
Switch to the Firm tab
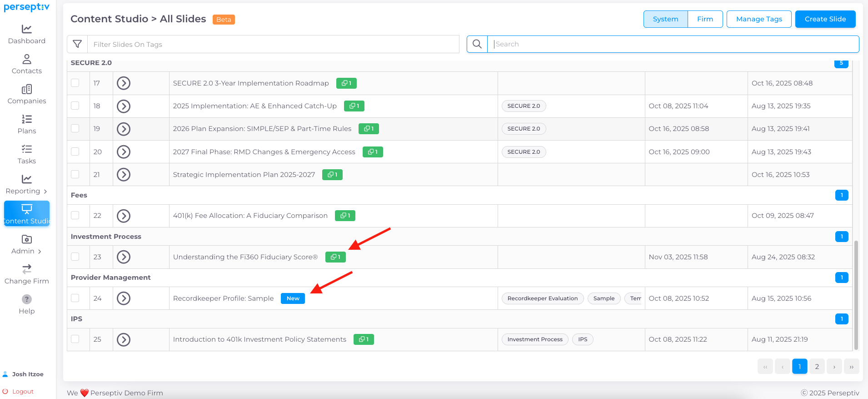(x=705, y=19)
